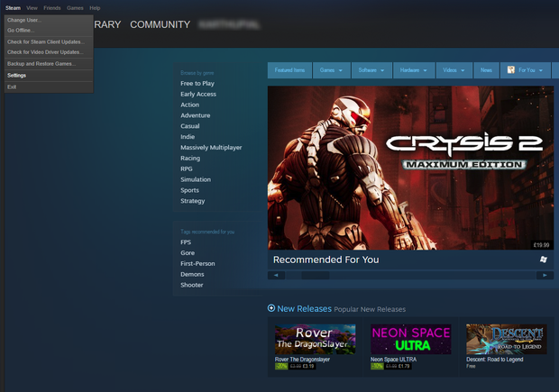Viewport: 559px width, 392px height.
Task: Open the Crysis 2 Maximum Edition banner
Action: click(410, 168)
